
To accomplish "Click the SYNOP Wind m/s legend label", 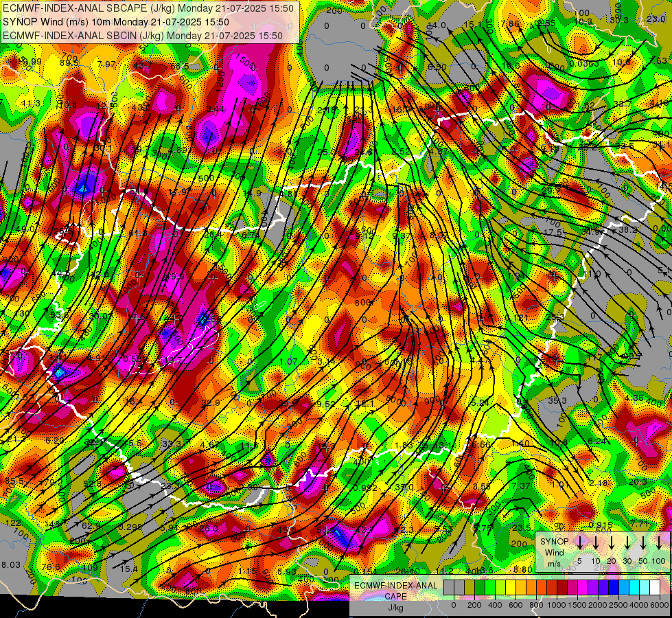I will [554, 553].
